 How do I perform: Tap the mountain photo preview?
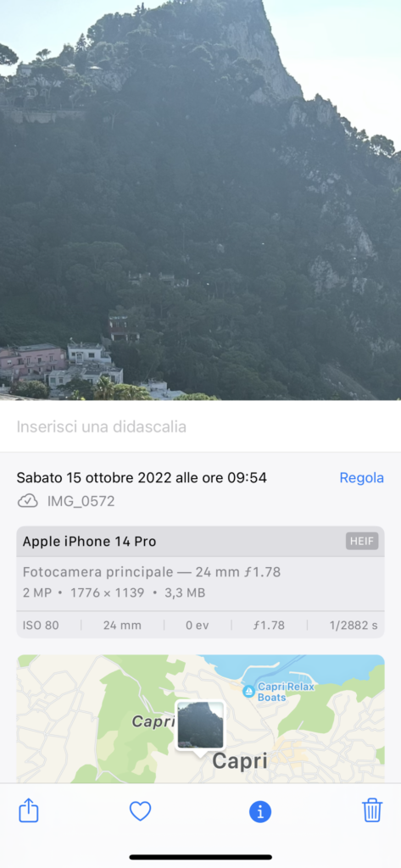pos(200,200)
